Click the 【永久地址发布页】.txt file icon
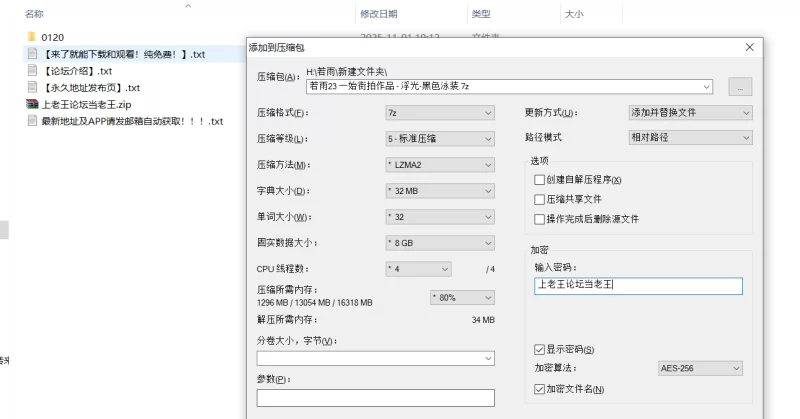Viewport: 800px width, 419px height. click(x=32, y=87)
